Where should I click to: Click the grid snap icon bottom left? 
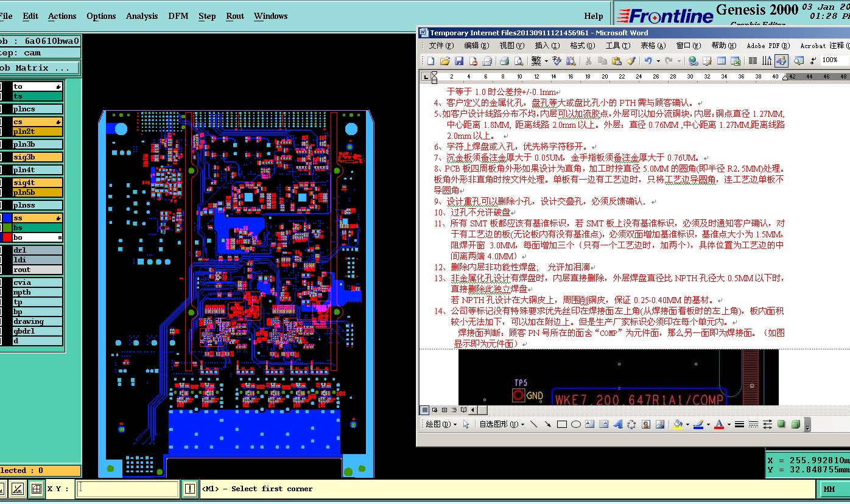(37, 489)
